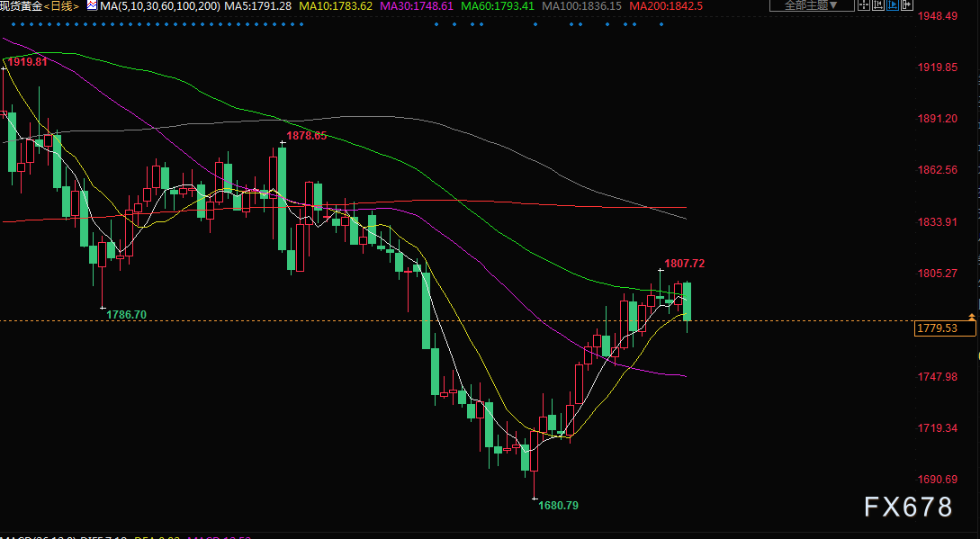Click the MA(5,10,30,60,100,200) parameters text

[x=158, y=6]
